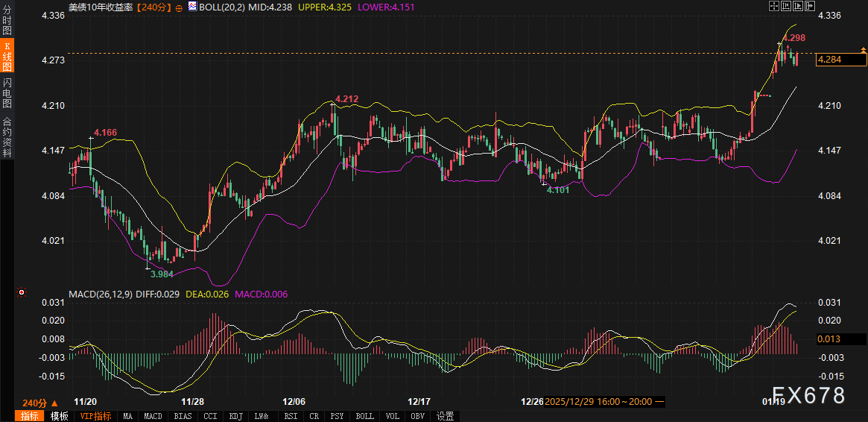Click the chart playback axis icon

[798, 6]
